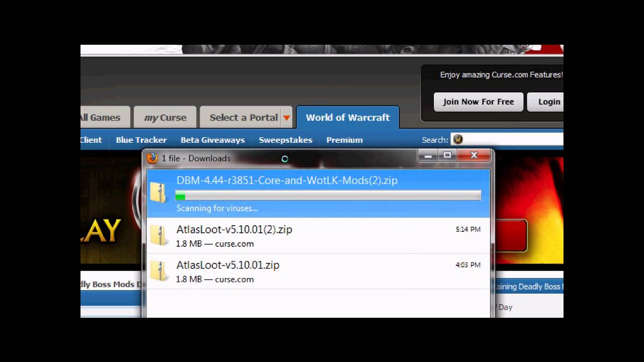Screen dimensions: 644x362
Task: Select the AtlasLoot-v5.10.01(2).zip file name
Action: click(234, 229)
